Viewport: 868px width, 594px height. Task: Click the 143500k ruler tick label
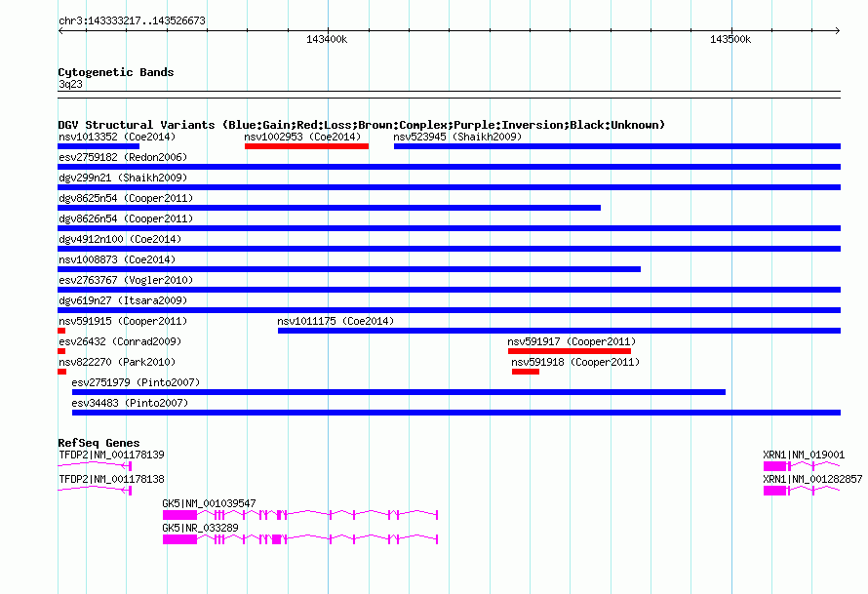[730, 40]
